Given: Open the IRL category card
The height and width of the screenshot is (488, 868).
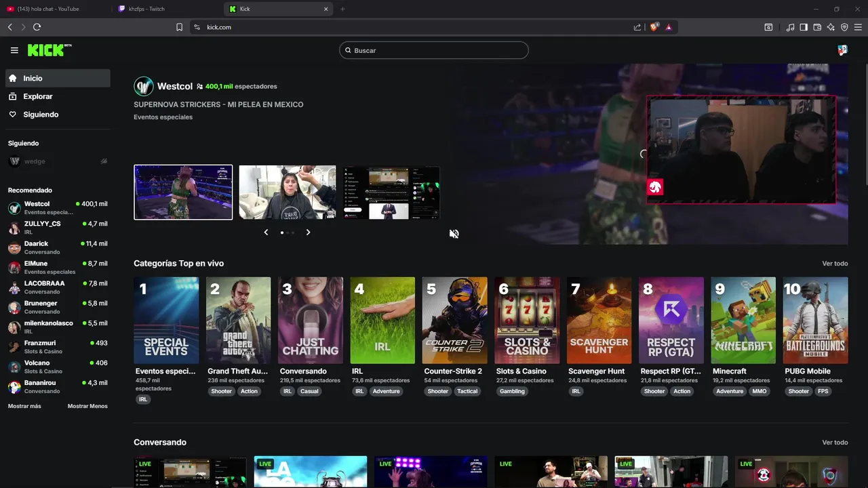Looking at the screenshot, I should 382,321.
